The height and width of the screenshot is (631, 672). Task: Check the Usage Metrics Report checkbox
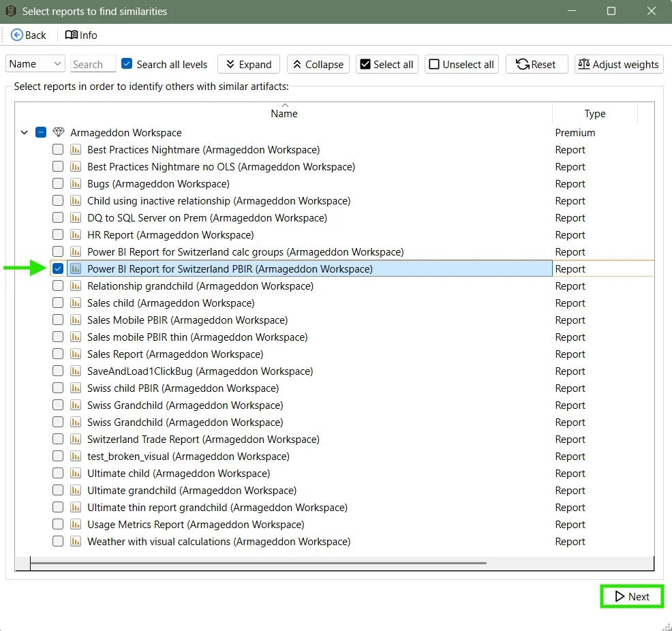pyautogui.click(x=58, y=524)
